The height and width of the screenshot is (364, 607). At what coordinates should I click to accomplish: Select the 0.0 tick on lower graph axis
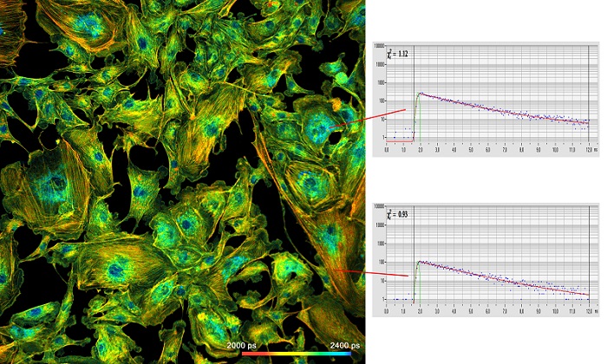point(388,309)
